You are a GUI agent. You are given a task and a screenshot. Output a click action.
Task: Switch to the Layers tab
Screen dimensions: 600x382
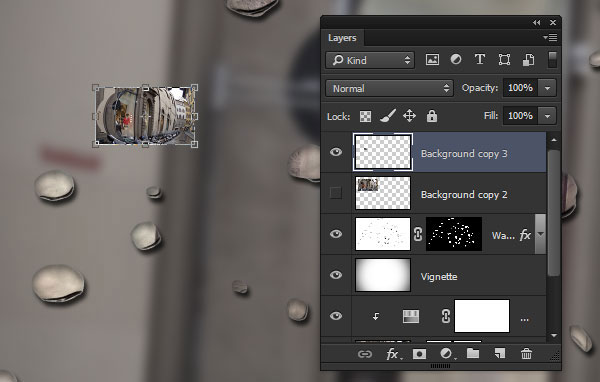click(x=342, y=38)
